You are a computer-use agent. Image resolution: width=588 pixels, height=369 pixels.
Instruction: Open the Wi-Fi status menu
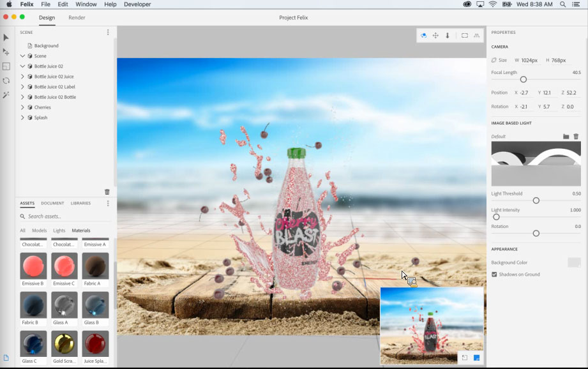[493, 4]
